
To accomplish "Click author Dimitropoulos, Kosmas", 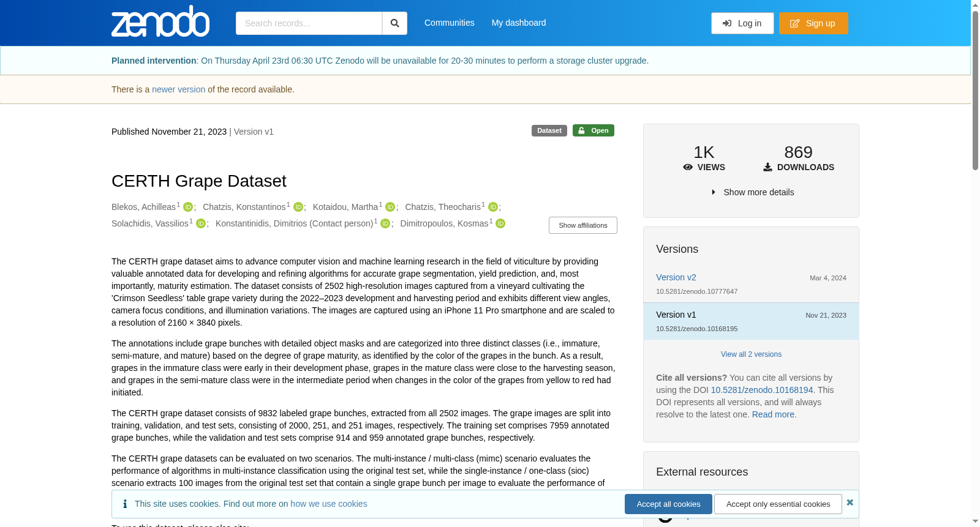I will click(444, 223).
